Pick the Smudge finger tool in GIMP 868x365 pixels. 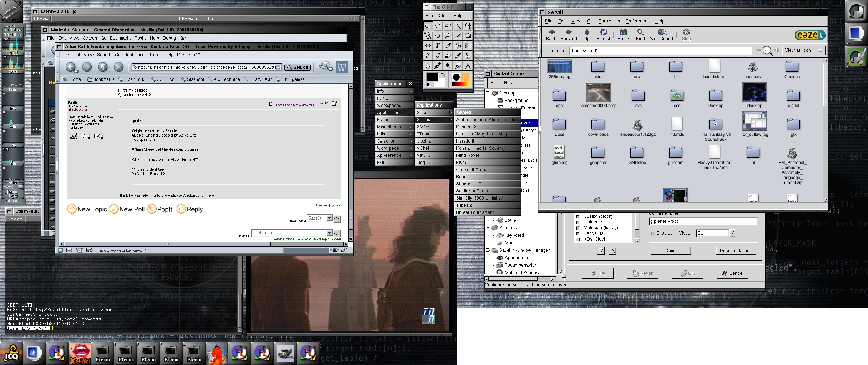point(458,66)
